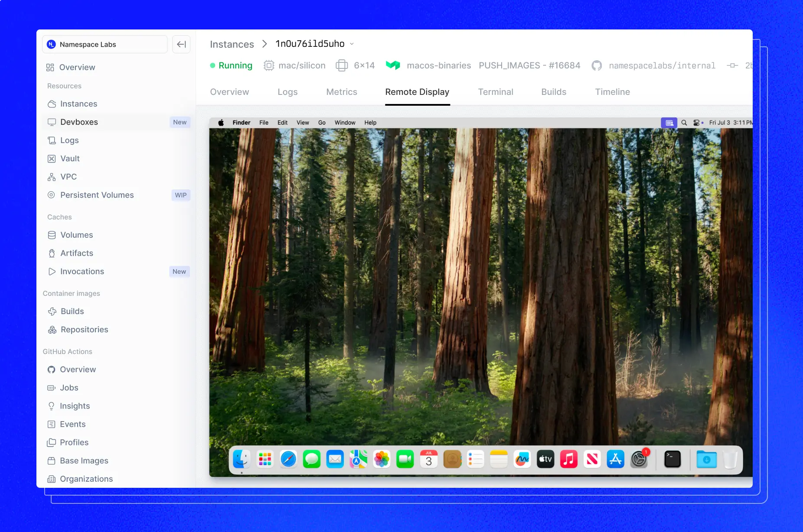
Task: Click the Spotlight search magnifier icon
Action: [x=684, y=123]
